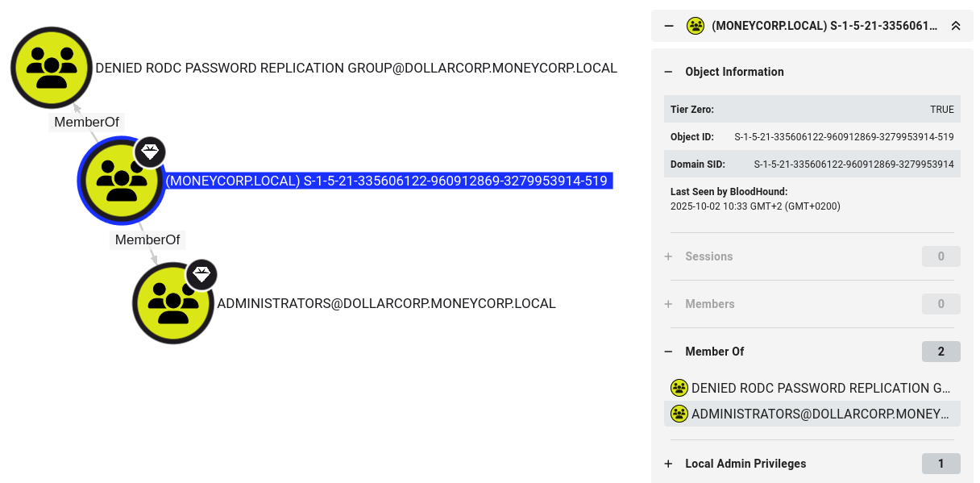Expand the Members section

[668, 304]
